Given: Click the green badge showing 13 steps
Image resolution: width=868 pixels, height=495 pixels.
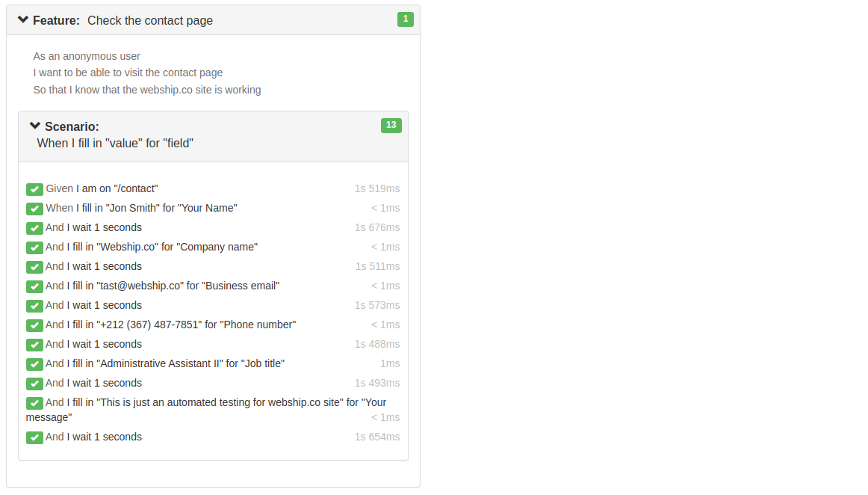Looking at the screenshot, I should 391,126.
